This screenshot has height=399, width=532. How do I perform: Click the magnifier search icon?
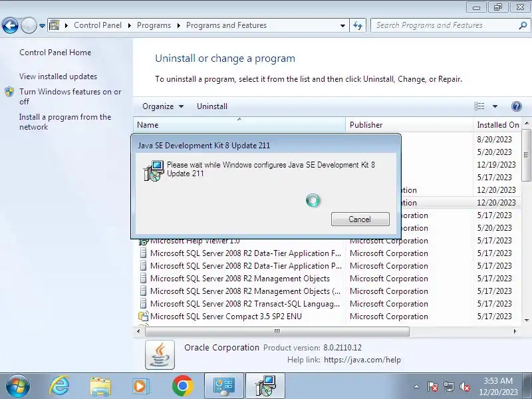(x=523, y=25)
